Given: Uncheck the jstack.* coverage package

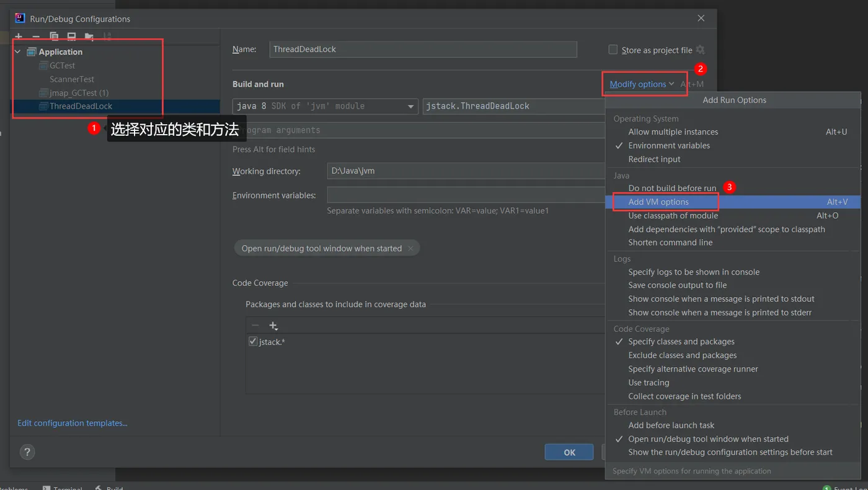Looking at the screenshot, I should [x=253, y=342].
